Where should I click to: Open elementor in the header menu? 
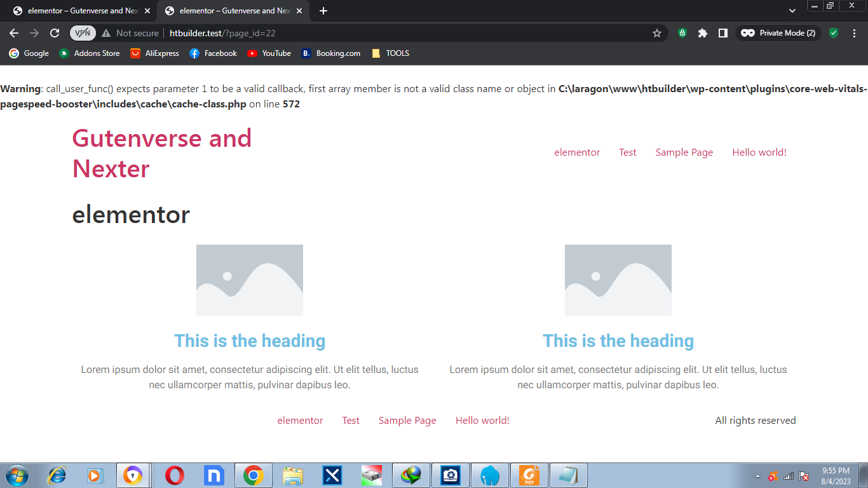[577, 152]
